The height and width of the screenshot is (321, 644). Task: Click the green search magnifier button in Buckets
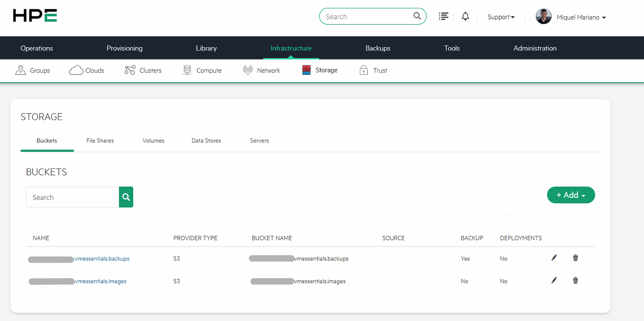click(x=126, y=197)
